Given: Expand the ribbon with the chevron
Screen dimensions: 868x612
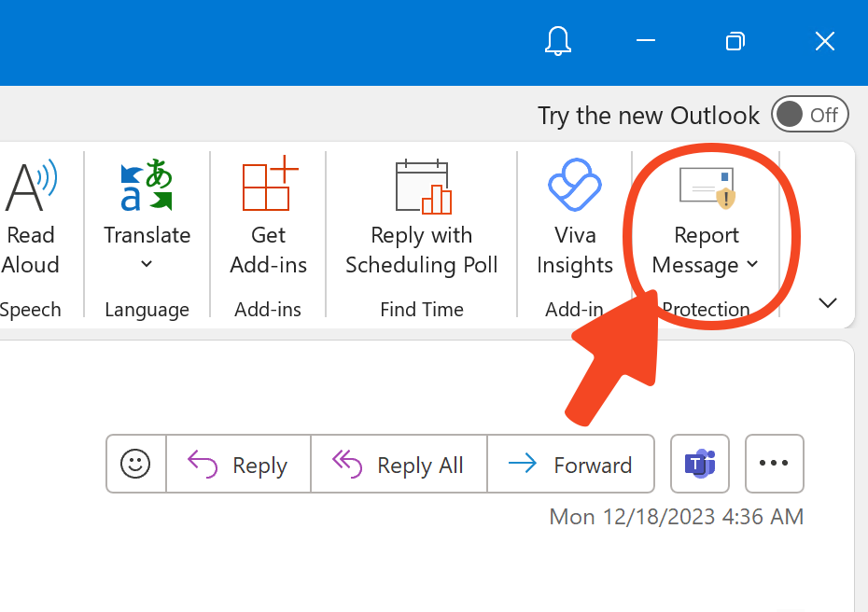Looking at the screenshot, I should (x=827, y=302).
